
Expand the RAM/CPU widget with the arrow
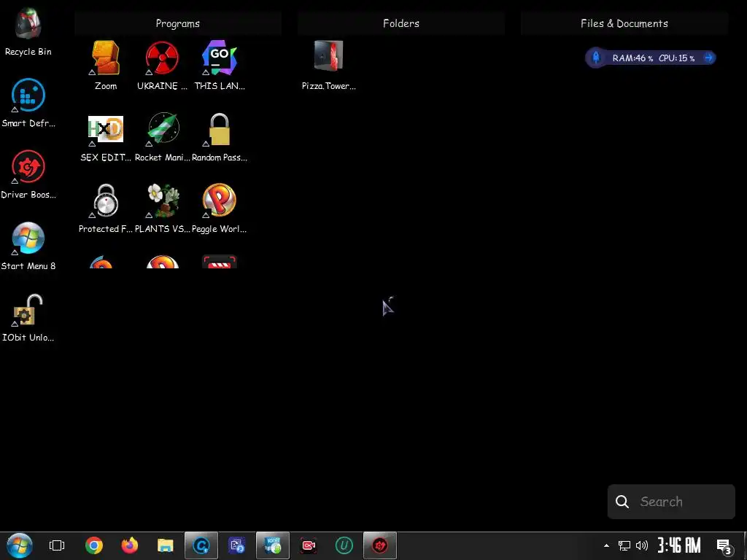pos(708,58)
